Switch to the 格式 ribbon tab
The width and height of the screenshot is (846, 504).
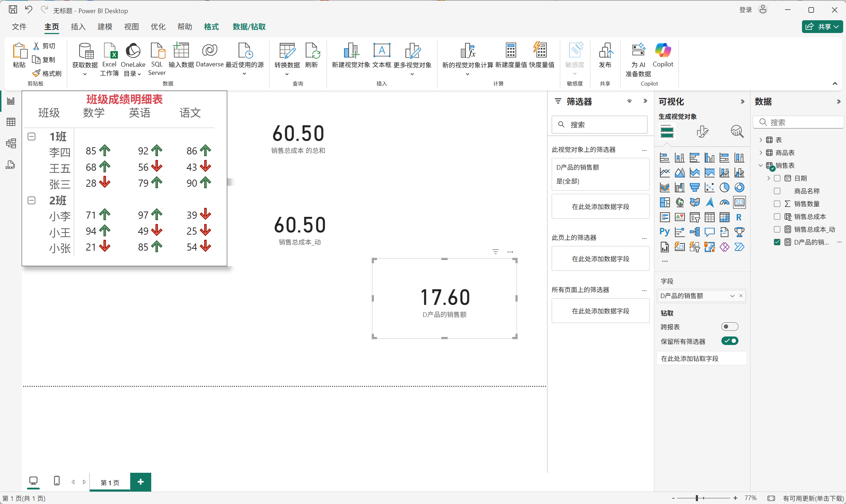click(x=211, y=27)
